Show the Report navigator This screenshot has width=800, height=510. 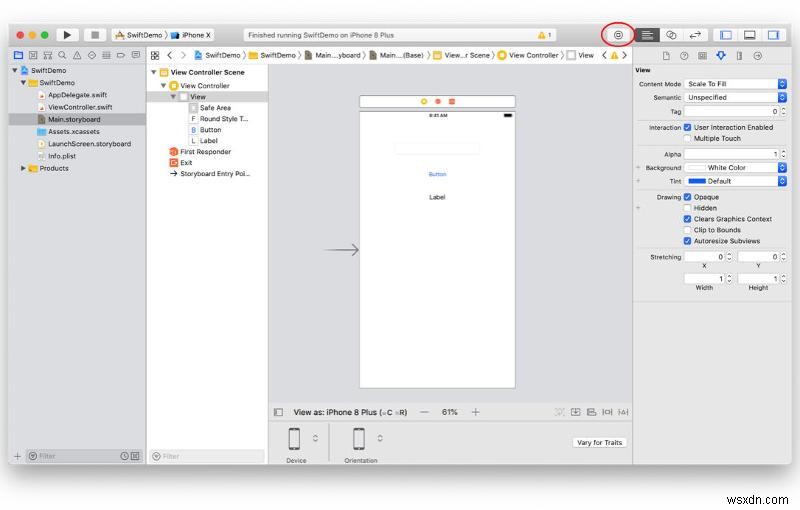click(x=136, y=55)
